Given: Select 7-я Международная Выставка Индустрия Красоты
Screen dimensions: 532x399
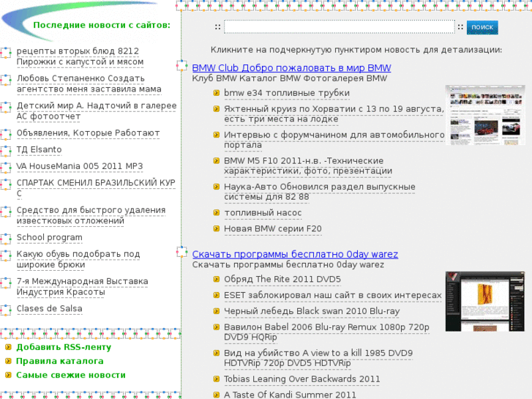Looking at the screenshot, I should (x=83, y=286).
